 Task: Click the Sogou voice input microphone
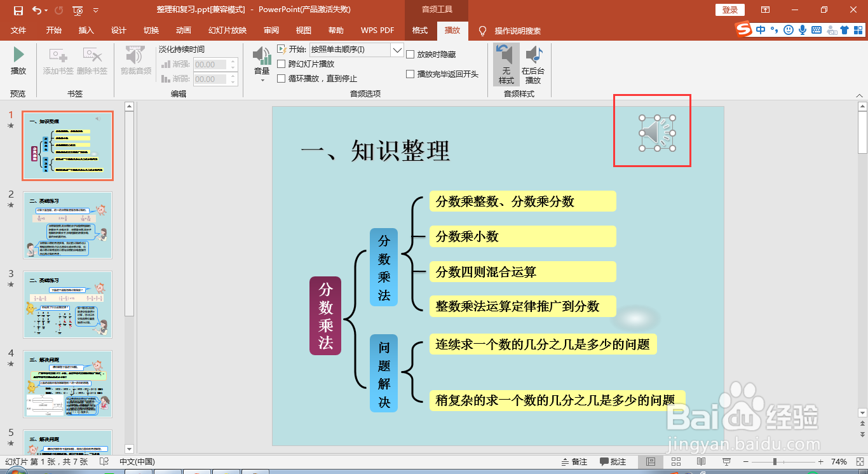[x=803, y=29]
